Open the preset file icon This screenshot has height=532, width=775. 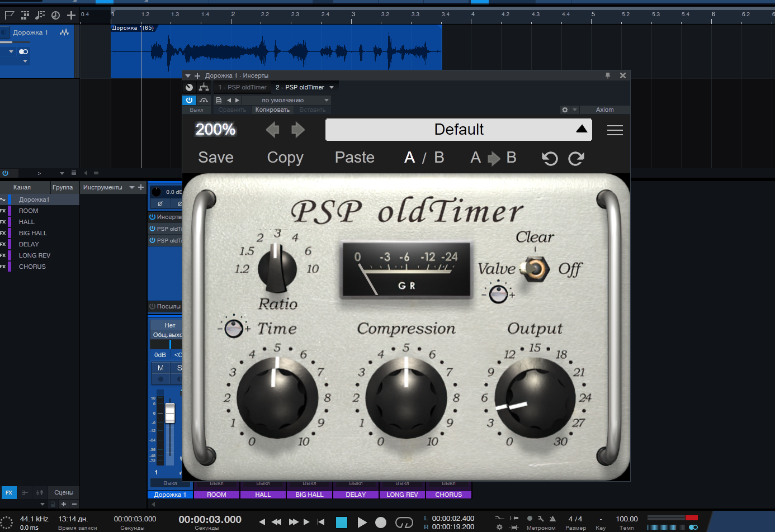coord(219,100)
